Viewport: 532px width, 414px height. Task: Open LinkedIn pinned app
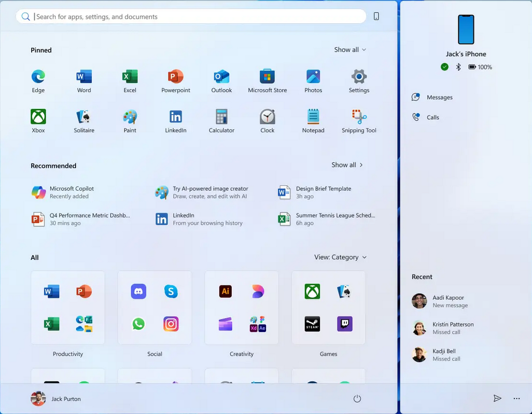coord(176,121)
